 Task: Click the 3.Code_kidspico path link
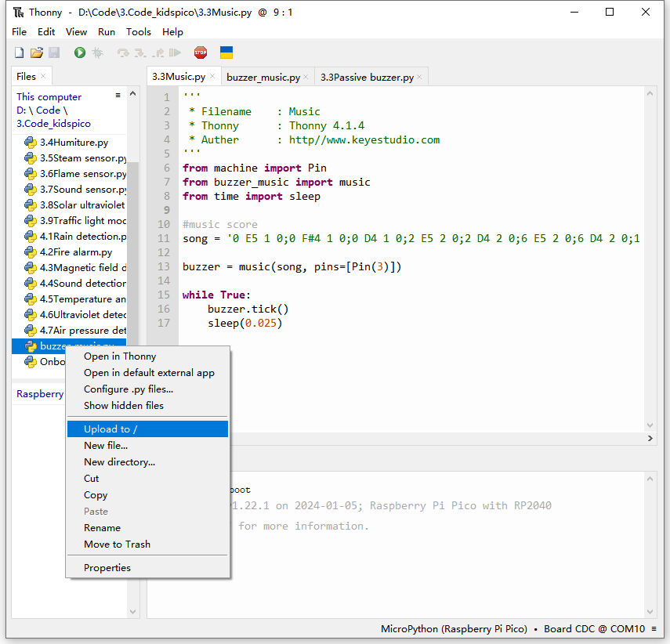tap(53, 124)
